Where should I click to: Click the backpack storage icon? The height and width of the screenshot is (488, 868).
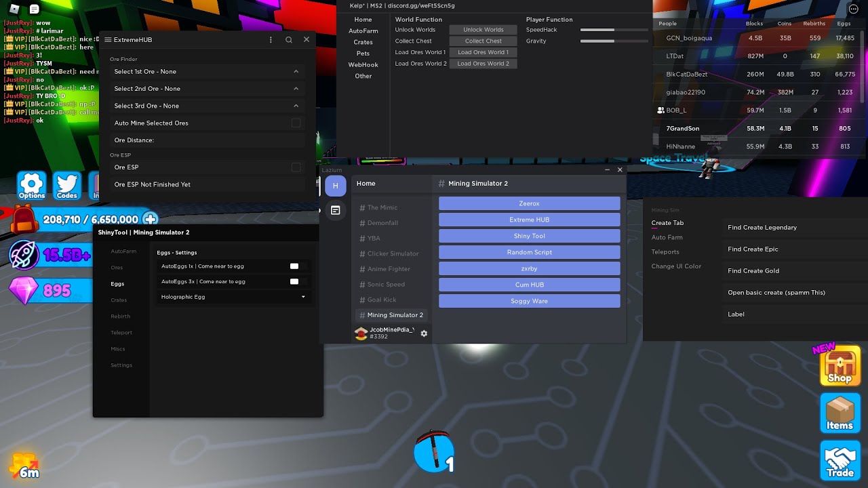pyautogui.click(x=24, y=220)
